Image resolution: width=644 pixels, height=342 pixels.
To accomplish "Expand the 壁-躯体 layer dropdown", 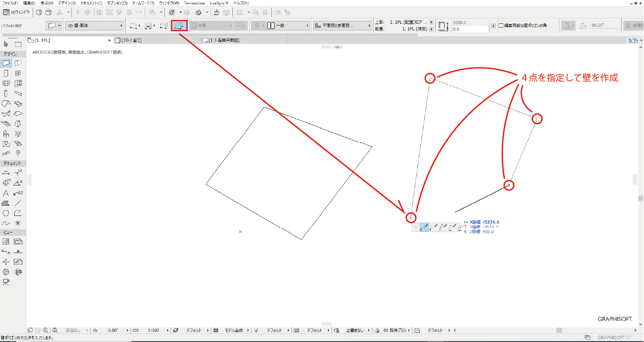I will point(121,26).
